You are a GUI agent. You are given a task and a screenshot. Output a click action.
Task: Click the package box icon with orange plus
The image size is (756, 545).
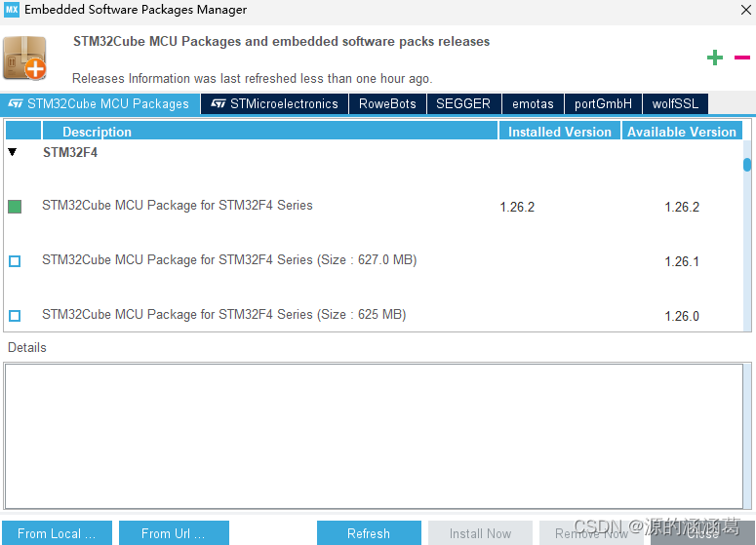click(x=24, y=58)
